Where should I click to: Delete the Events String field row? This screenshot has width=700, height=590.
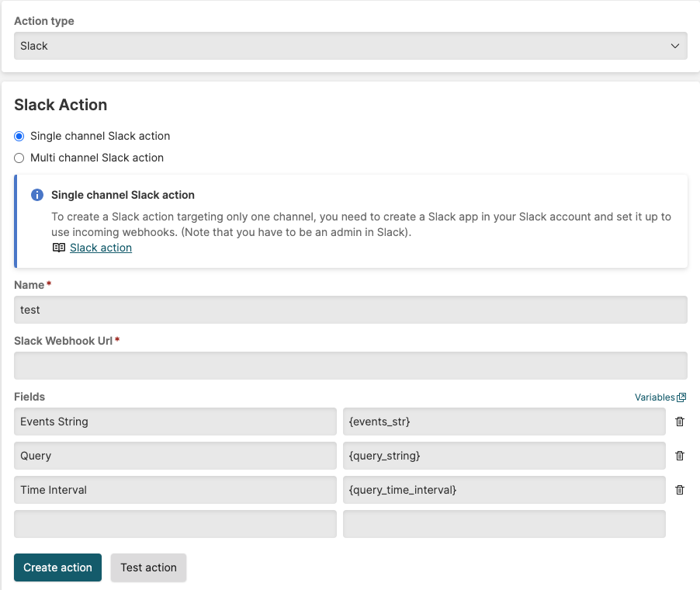pos(680,422)
